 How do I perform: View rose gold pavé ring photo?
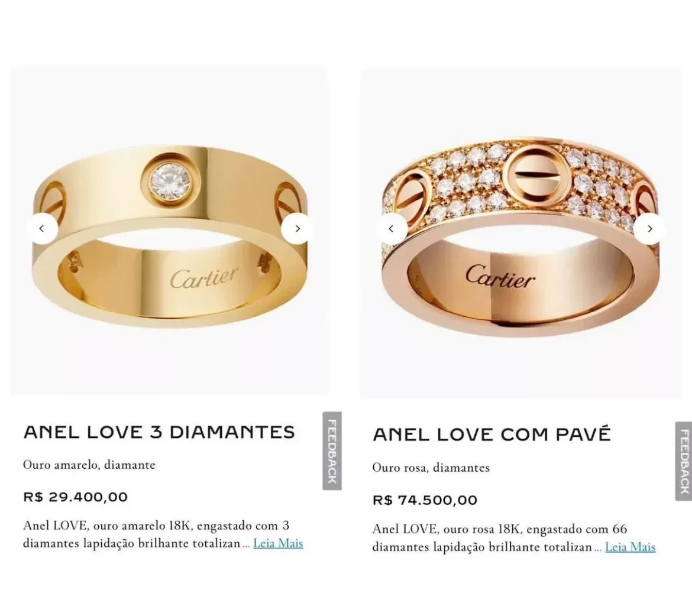pos(520,233)
